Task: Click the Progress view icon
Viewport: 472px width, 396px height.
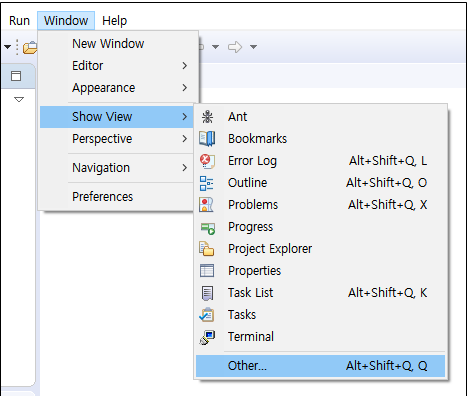Action: (208, 228)
